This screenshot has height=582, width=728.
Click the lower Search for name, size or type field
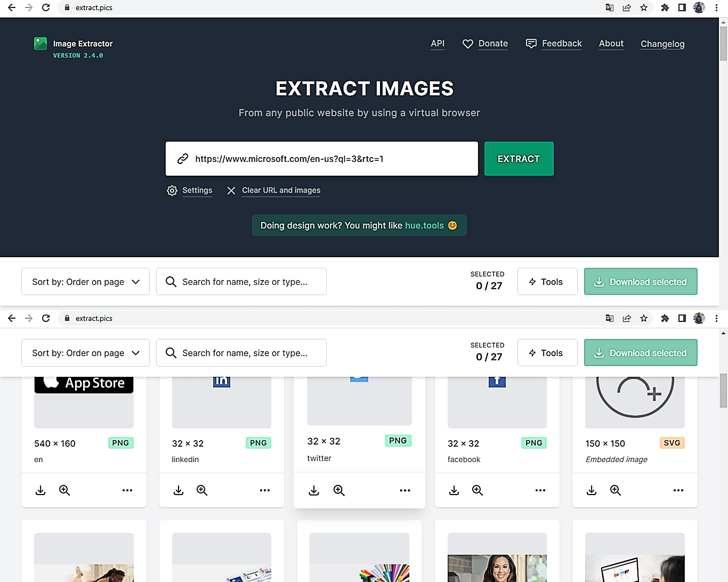point(241,353)
